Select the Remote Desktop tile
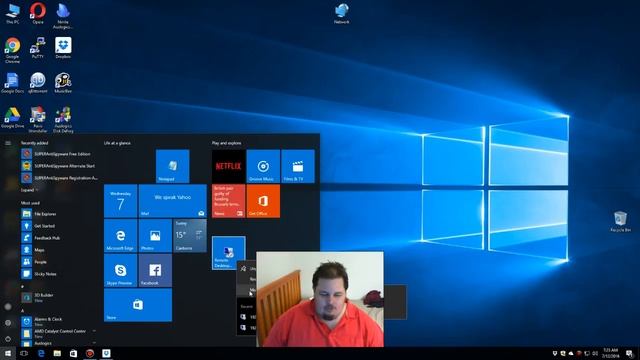 pos(229,253)
